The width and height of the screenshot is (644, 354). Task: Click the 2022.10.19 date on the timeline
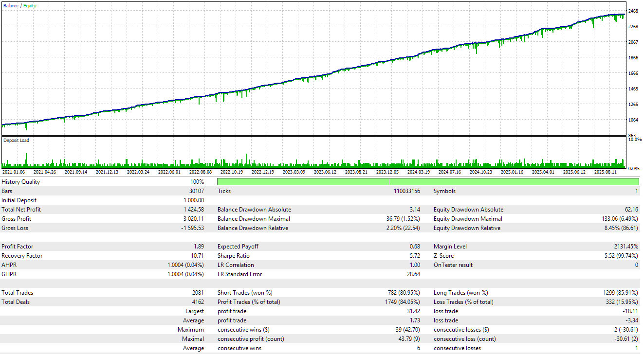(231, 172)
